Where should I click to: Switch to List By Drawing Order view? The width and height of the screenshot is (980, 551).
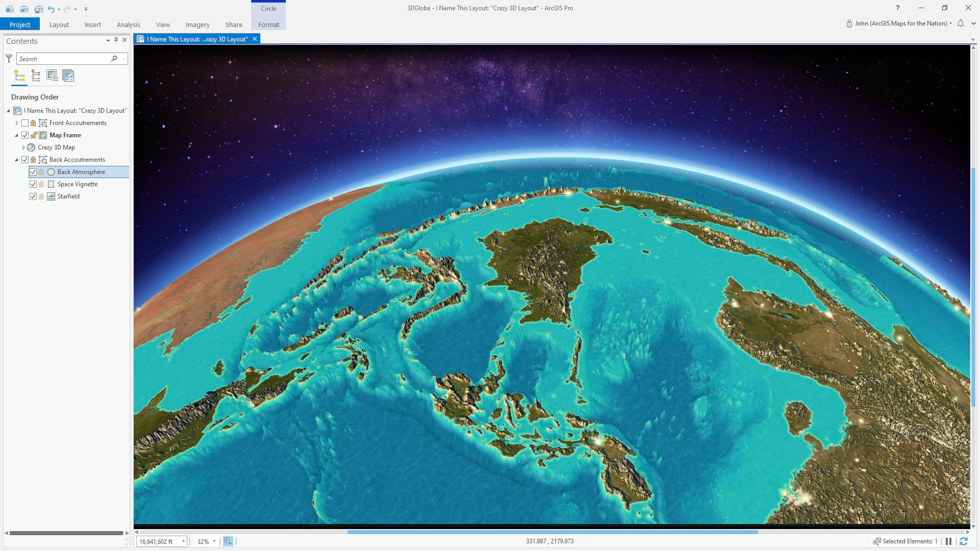(x=19, y=76)
